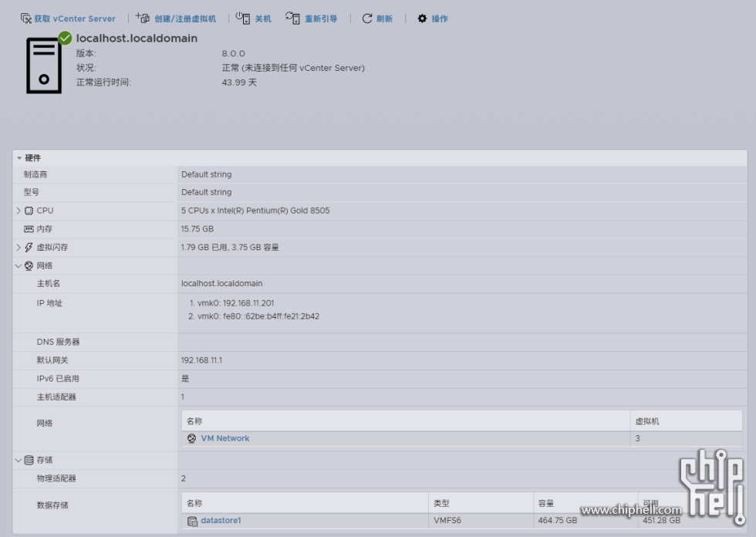Click the 物理适配器 label
The image size is (756, 537).
point(56,478)
